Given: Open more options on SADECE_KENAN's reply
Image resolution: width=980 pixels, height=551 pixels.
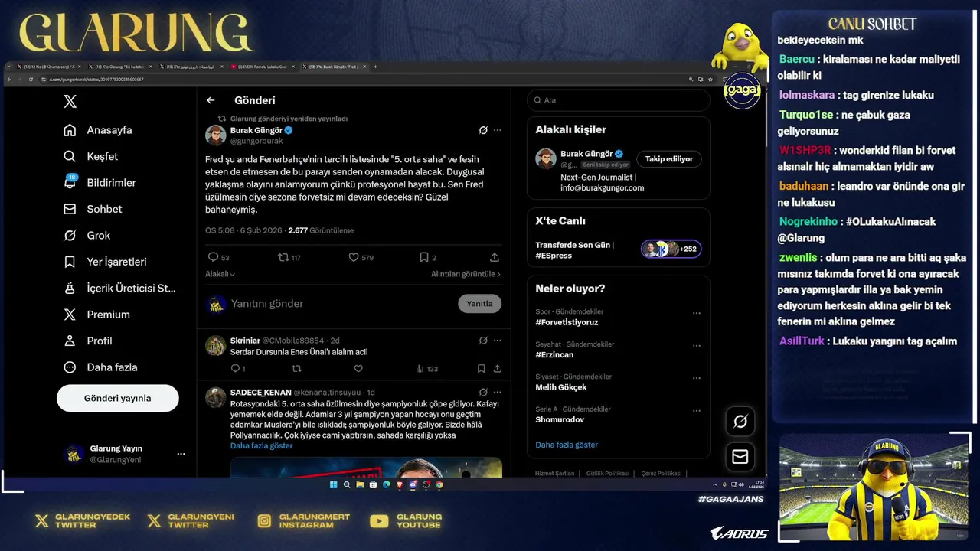Looking at the screenshot, I should pos(498,393).
